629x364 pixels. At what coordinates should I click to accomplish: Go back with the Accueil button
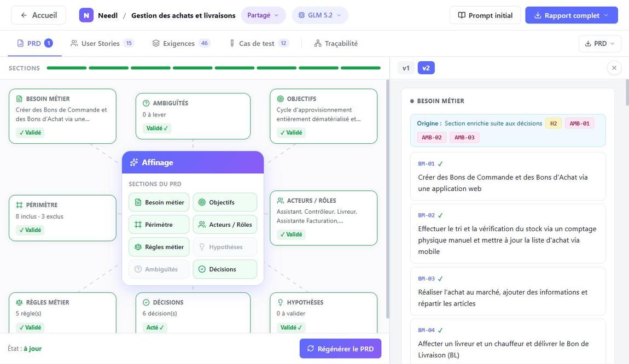(x=38, y=15)
